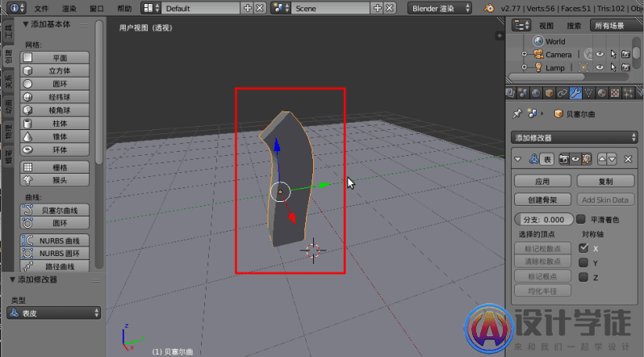Image resolution: width=644 pixels, height=357 pixels.
Task: Expand the Lamp tree item
Action: pyautogui.click(x=524, y=68)
